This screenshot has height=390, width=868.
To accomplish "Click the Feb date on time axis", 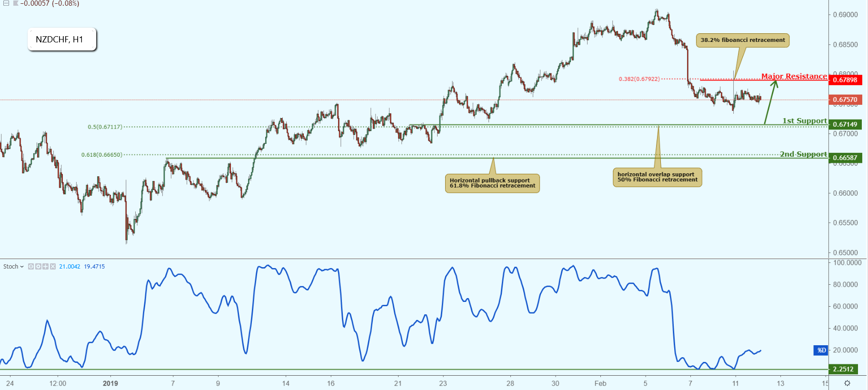I will pos(600,383).
